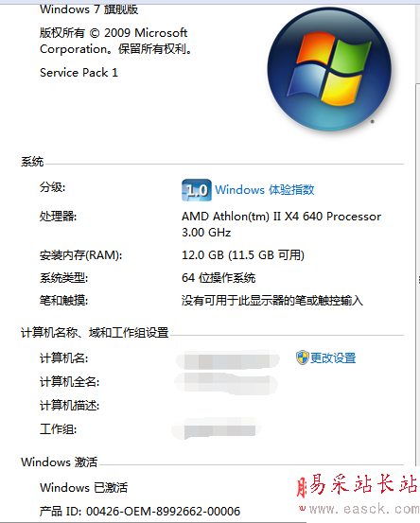Screen dimensions: 420x523
Task: Click the 产品 ID number text
Action: pyautogui.click(x=140, y=511)
